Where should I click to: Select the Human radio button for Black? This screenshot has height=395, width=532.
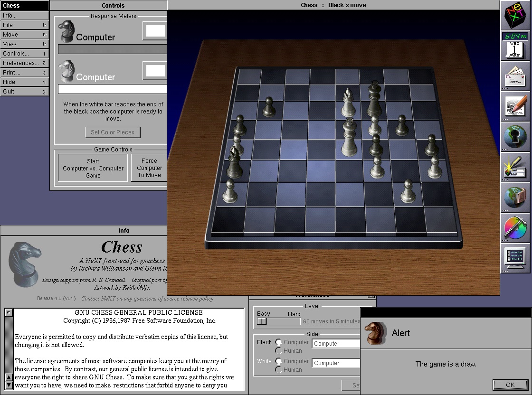pyautogui.click(x=279, y=351)
